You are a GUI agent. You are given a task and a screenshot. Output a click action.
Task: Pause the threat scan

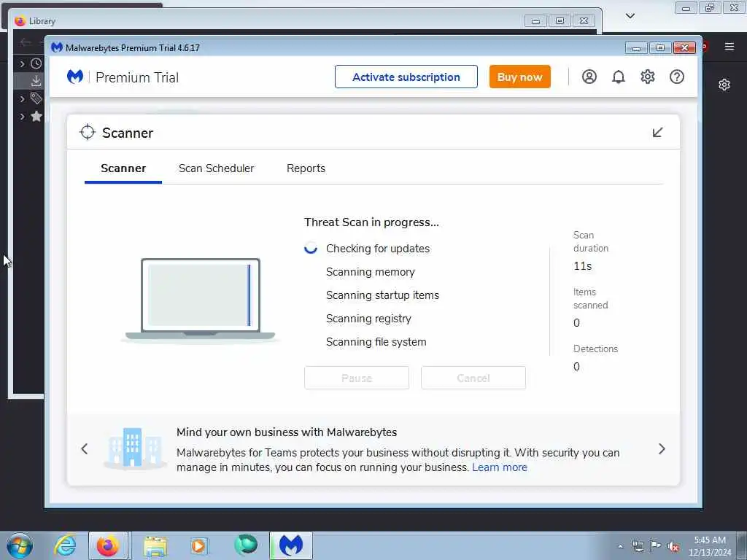click(x=357, y=378)
